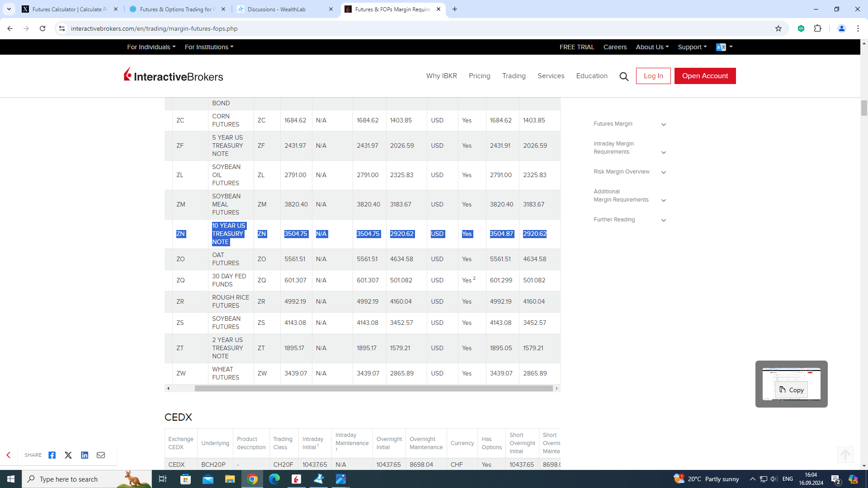
Task: Expand Futures Margin sidebar section
Action: tap(663, 124)
